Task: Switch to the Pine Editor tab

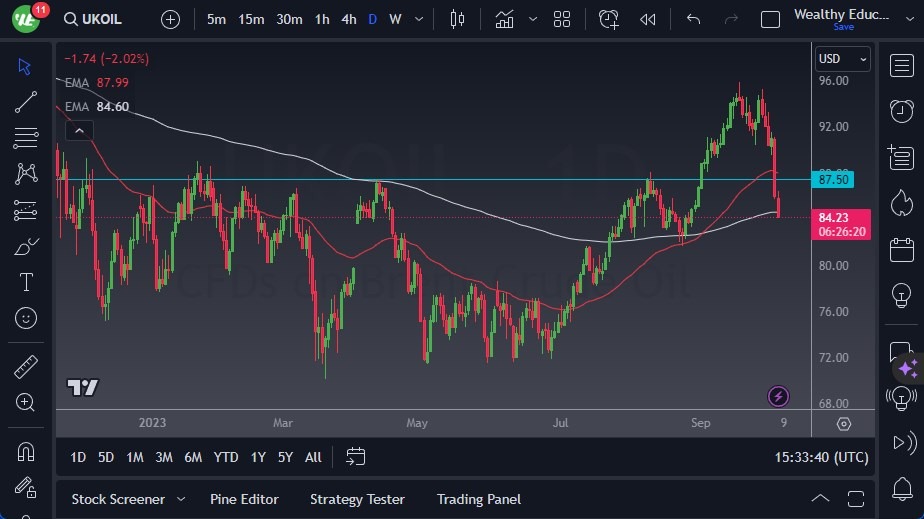Action: coord(244,499)
